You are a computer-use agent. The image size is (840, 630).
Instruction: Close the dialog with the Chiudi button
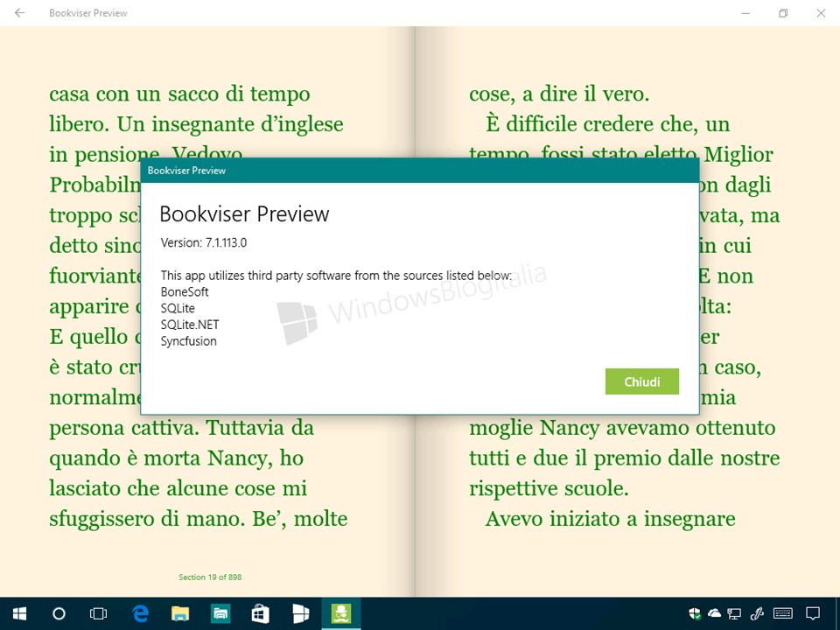click(641, 381)
